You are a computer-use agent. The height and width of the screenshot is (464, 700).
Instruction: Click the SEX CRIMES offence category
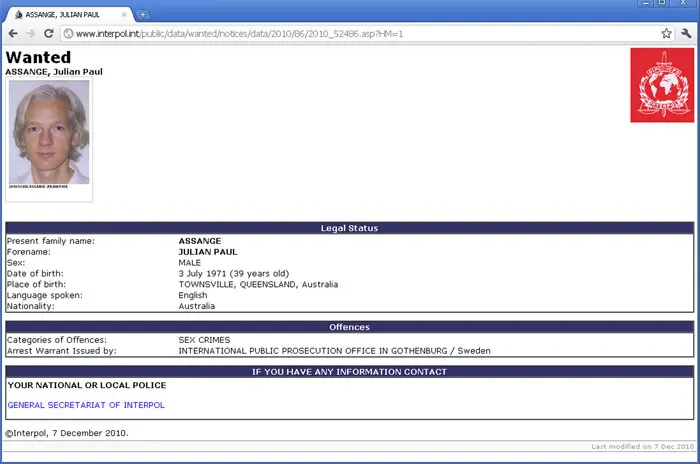(x=204, y=340)
